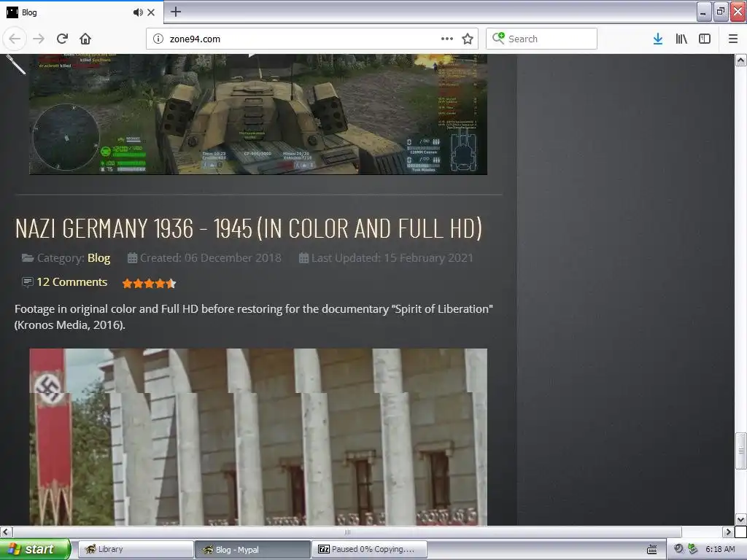
Task: Open the Windows Start menu
Action: [35, 549]
